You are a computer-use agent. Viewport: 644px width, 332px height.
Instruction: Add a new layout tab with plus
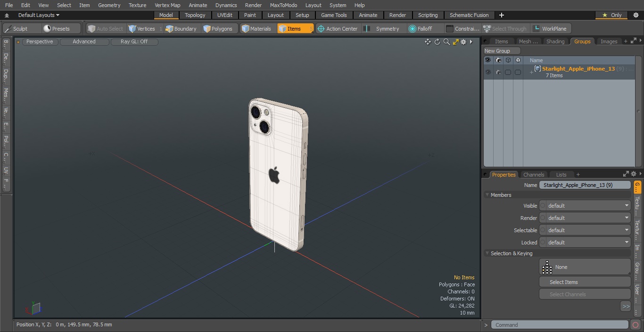(x=502, y=15)
